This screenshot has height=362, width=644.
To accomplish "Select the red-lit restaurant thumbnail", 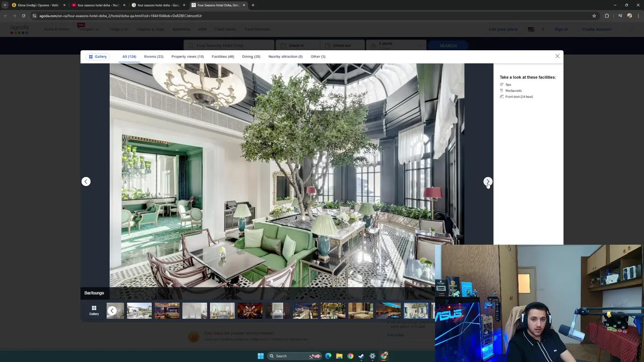I will click(250, 311).
